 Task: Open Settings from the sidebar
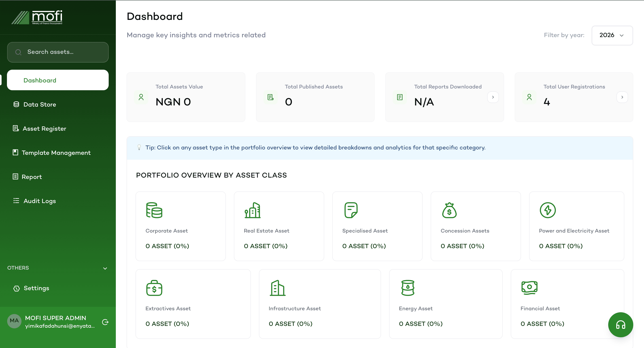[36, 288]
